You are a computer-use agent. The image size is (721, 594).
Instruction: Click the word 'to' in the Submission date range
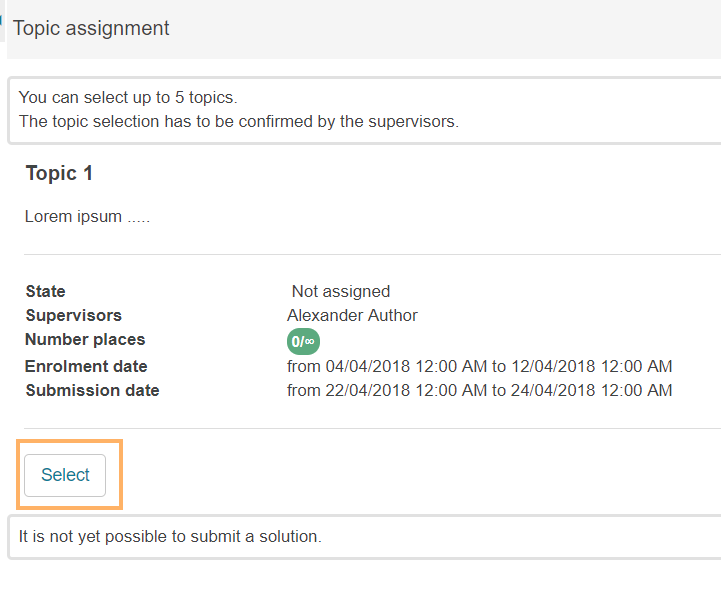point(499,390)
